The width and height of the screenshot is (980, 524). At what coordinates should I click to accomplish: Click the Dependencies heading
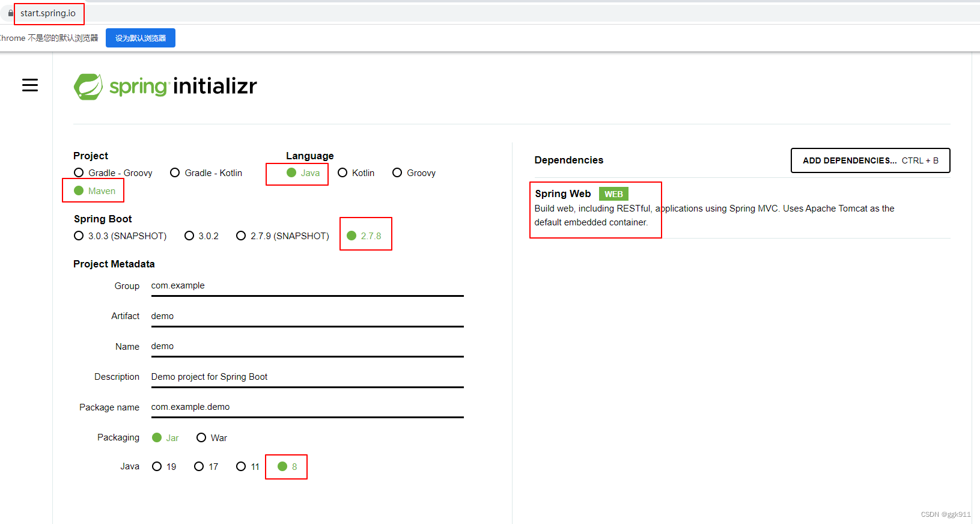click(x=568, y=160)
